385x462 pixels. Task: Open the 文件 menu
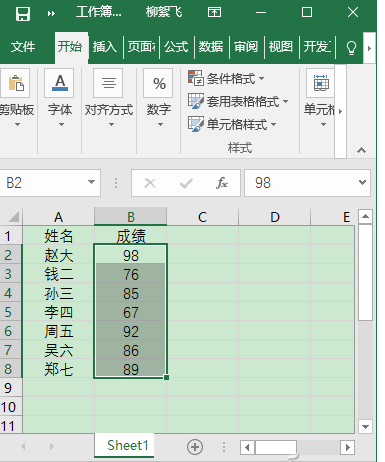point(23,47)
